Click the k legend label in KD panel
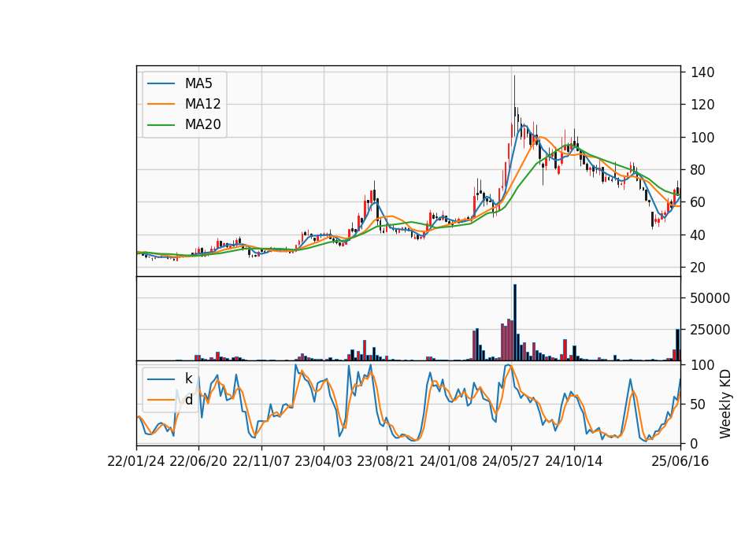 point(188,379)
